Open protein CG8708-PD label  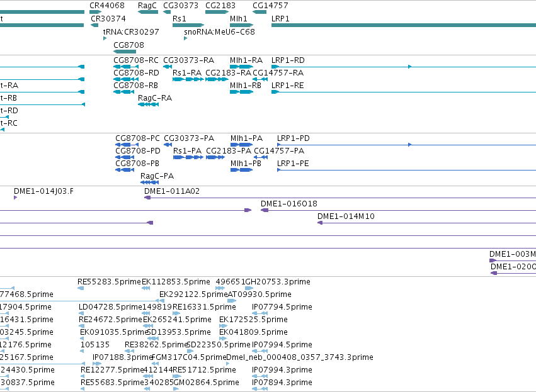click(x=138, y=151)
